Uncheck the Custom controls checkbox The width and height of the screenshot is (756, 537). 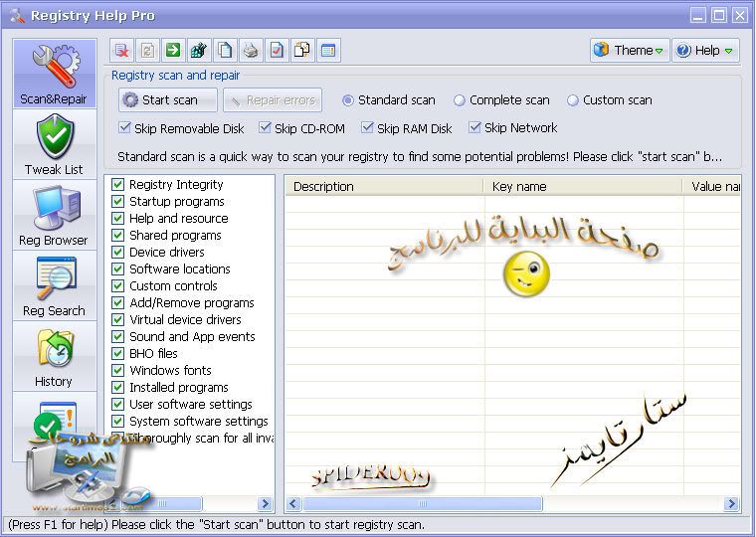pyautogui.click(x=117, y=285)
